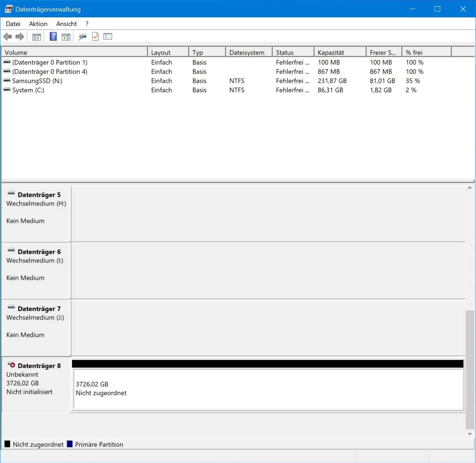Select the 3726,02 GB Nicht zugeordnet region

[x=268, y=389]
